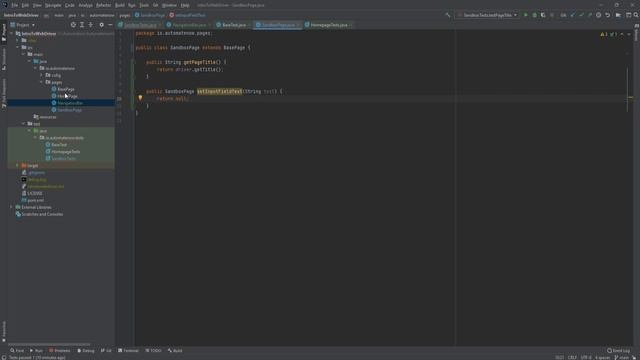640x360 pixels.
Task: Go to next highlighted error arrow
Action: (x=629, y=34)
